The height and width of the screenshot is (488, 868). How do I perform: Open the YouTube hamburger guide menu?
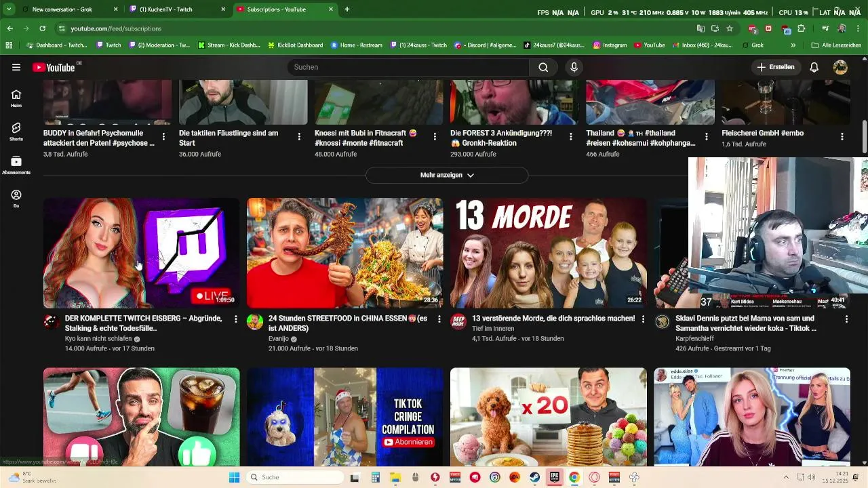(x=16, y=67)
